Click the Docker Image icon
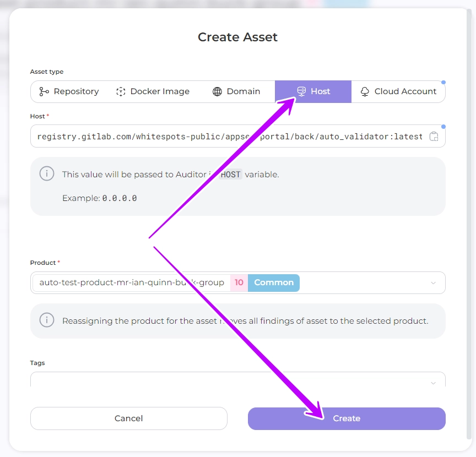 click(x=121, y=91)
